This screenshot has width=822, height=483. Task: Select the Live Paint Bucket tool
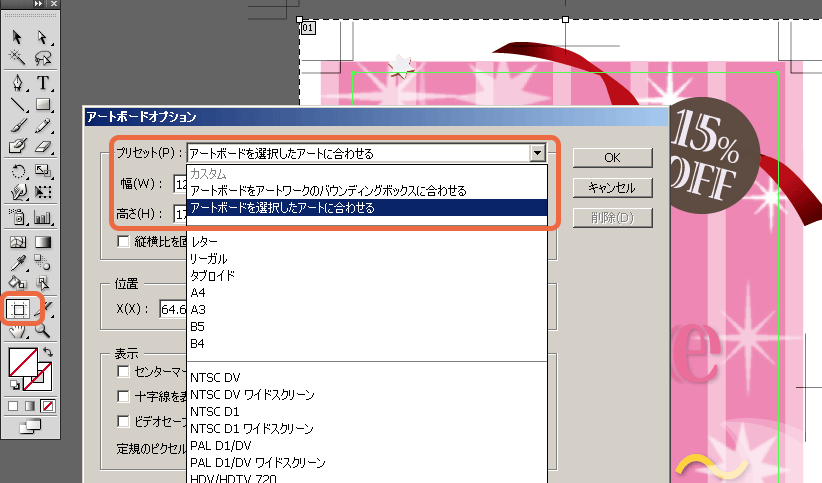click(17, 284)
